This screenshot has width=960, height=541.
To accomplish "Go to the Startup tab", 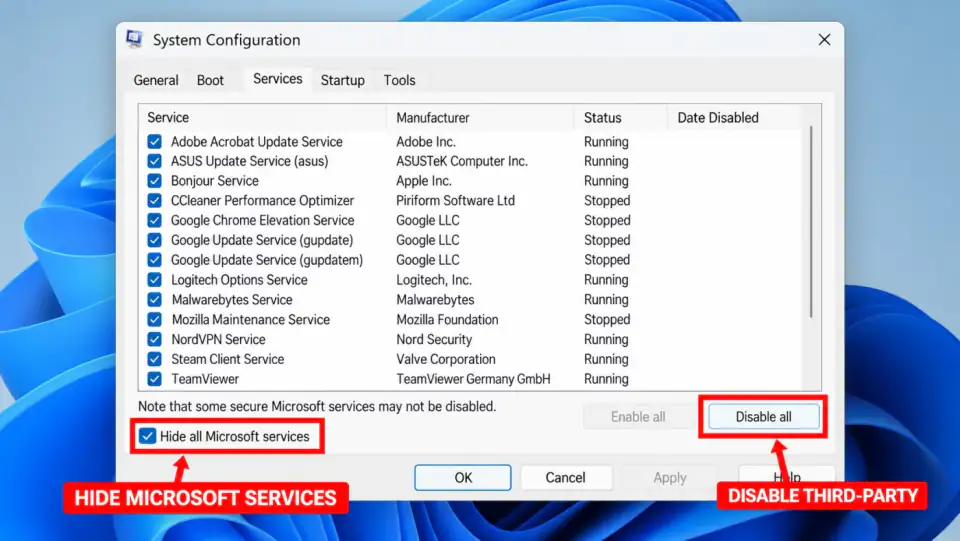I will tap(342, 80).
